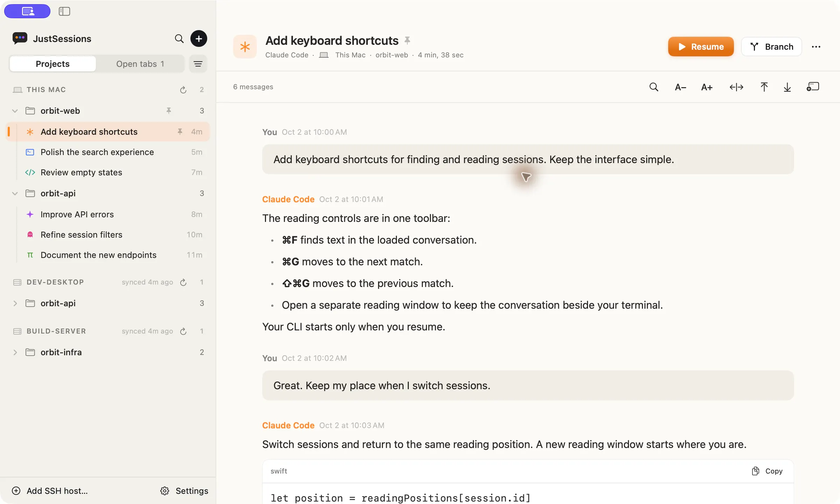Open the Improve API errors session
Image resolution: width=840 pixels, height=504 pixels.
click(108, 214)
